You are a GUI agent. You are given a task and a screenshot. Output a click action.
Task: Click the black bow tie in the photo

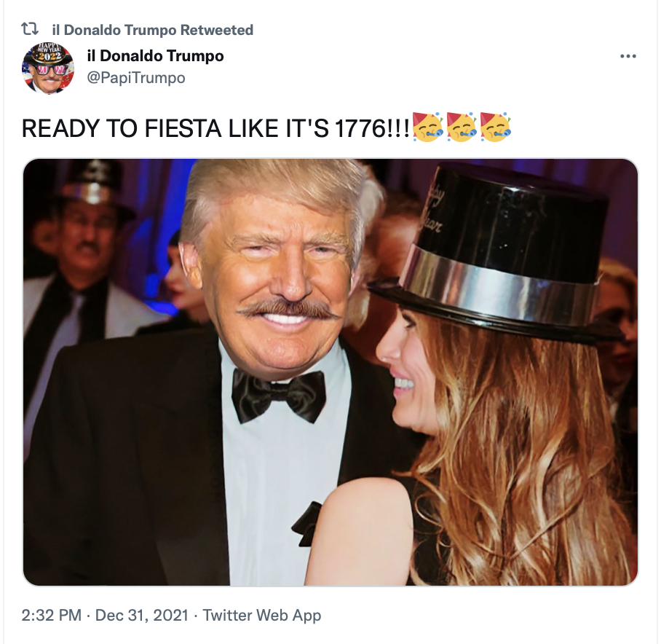pos(279,395)
